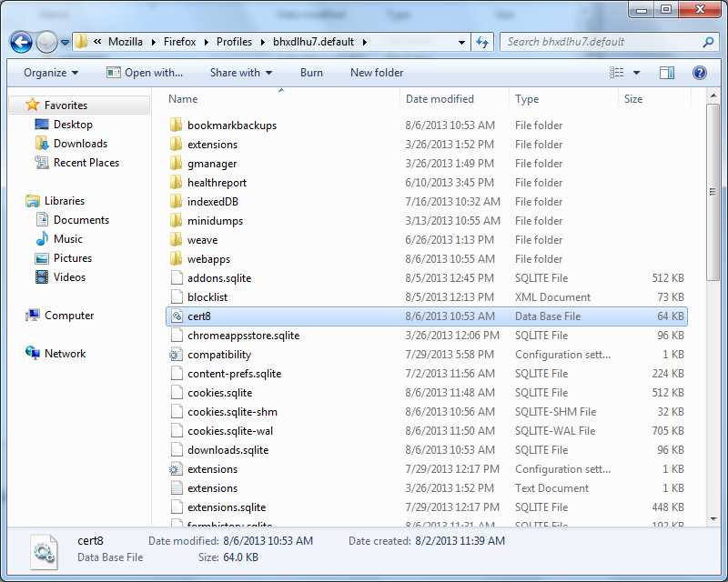728x582 pixels.
Task: Click the Mozilla breadcrumb segment
Action: coord(126,42)
